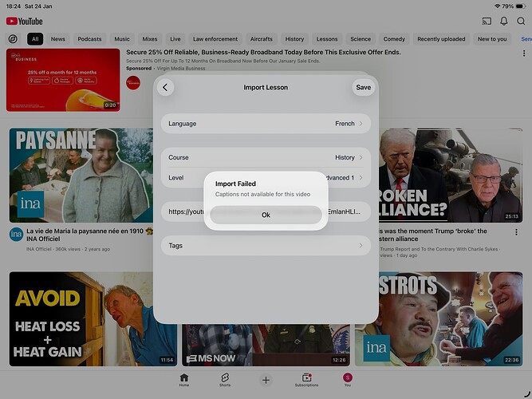Tap the search magnifier icon

coord(520,21)
